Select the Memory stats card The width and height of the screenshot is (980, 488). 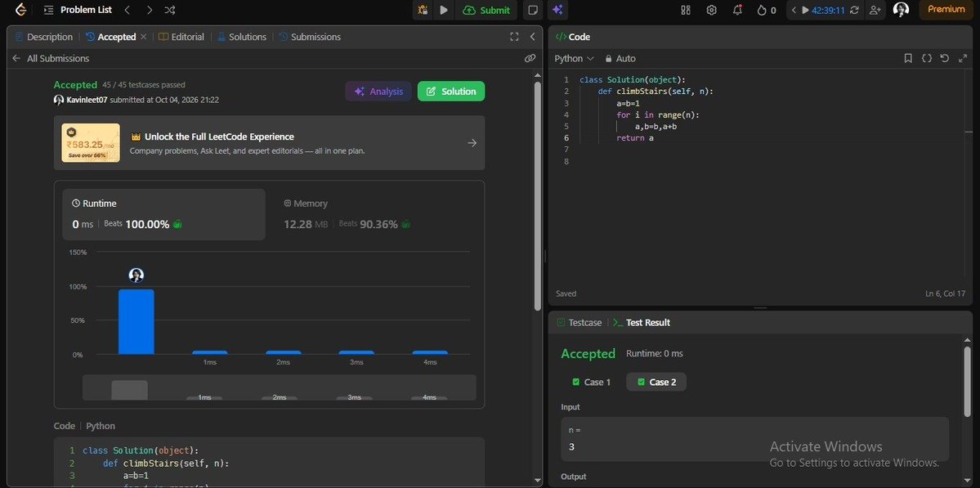point(375,214)
